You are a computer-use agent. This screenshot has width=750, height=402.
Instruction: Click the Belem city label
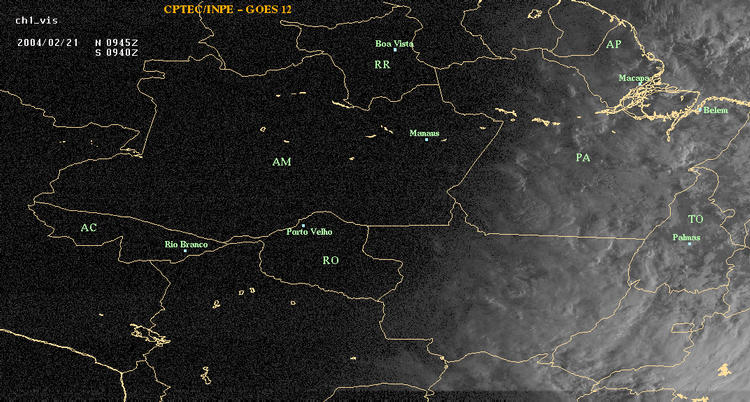coord(716,110)
